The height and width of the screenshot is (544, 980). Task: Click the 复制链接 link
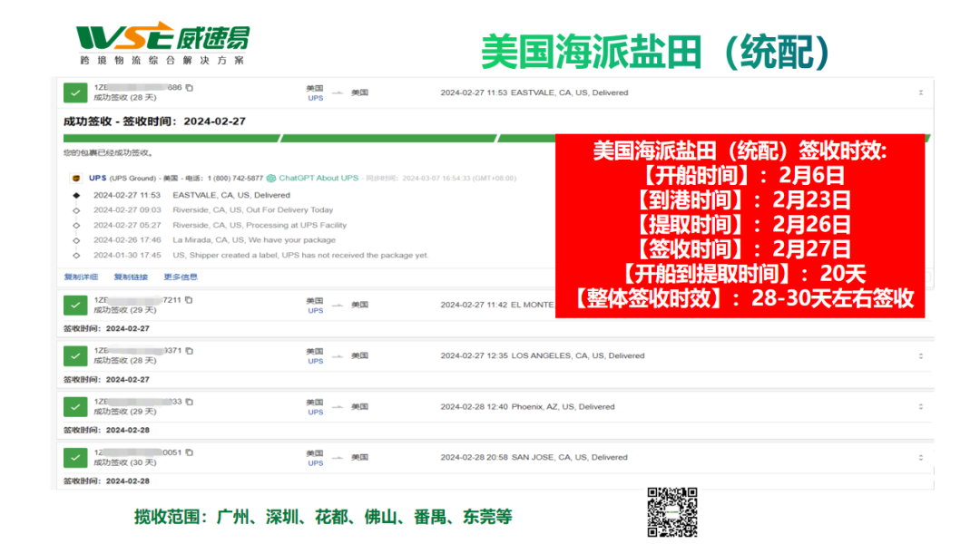(x=132, y=276)
